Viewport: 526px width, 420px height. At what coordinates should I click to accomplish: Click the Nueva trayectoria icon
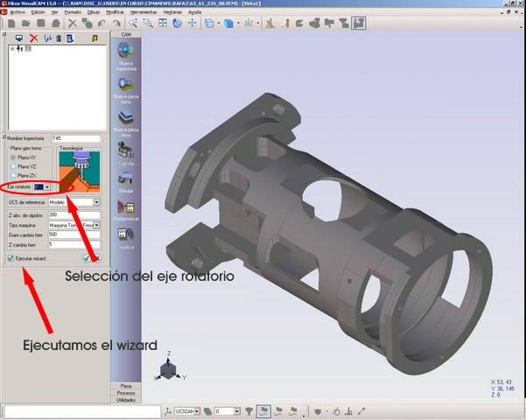click(x=125, y=52)
